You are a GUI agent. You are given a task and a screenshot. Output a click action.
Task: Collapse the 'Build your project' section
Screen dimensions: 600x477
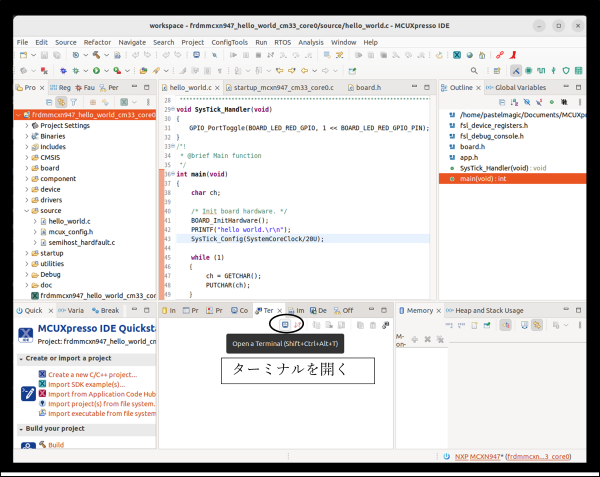(21, 429)
